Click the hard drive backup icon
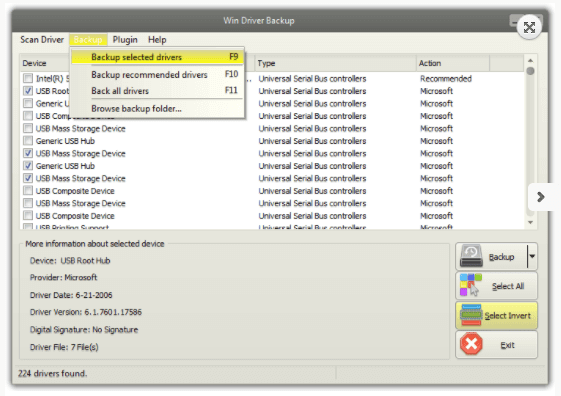The height and width of the screenshot is (396, 561). (471, 256)
